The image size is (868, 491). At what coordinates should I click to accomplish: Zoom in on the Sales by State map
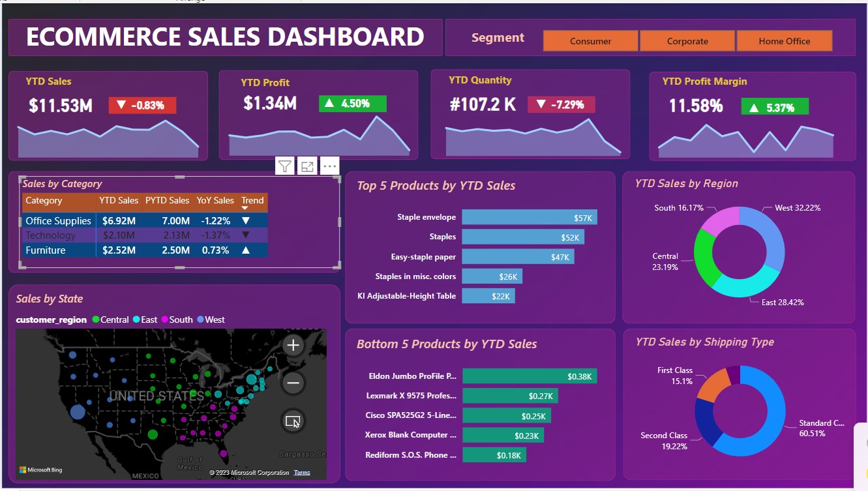(x=293, y=345)
